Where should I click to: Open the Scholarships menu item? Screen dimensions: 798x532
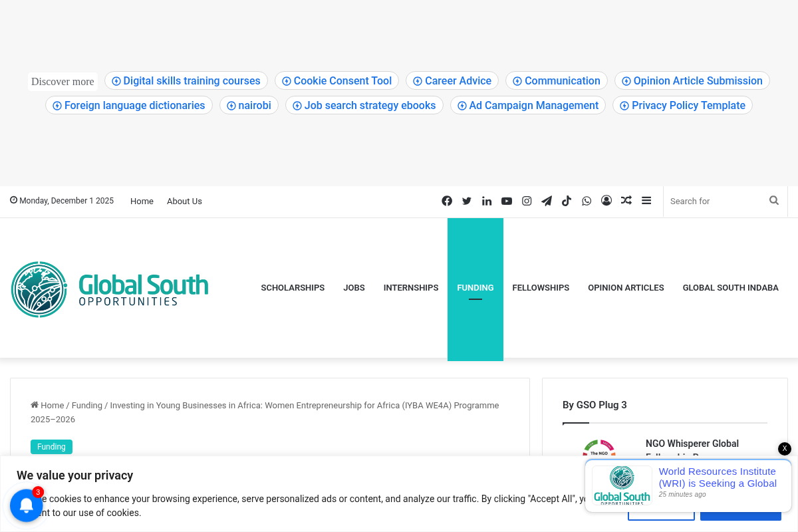tap(293, 288)
